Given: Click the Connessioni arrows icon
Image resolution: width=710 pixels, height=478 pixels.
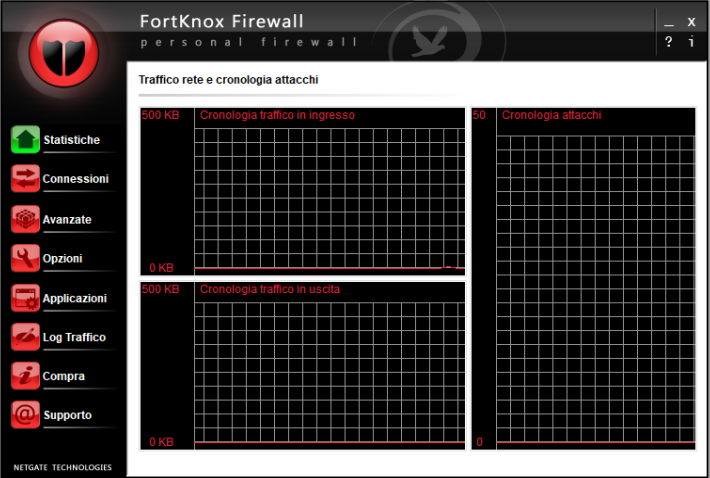Looking at the screenshot, I should coord(25,178).
